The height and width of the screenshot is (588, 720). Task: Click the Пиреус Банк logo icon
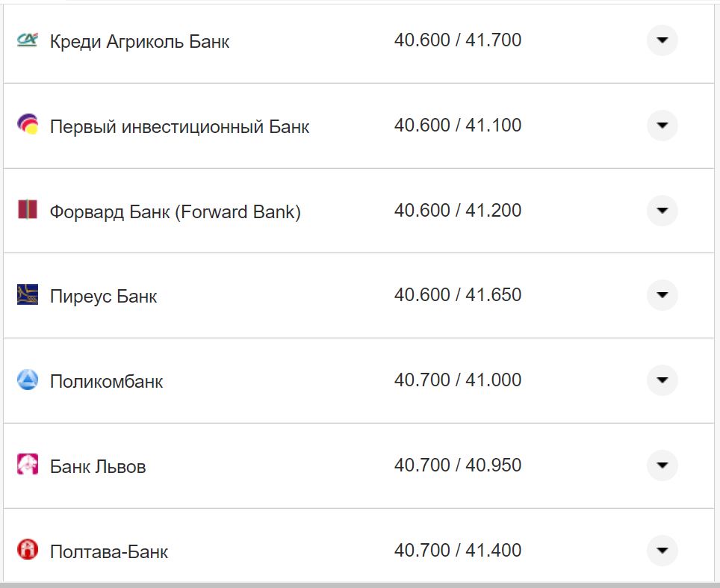pyautogui.click(x=26, y=295)
